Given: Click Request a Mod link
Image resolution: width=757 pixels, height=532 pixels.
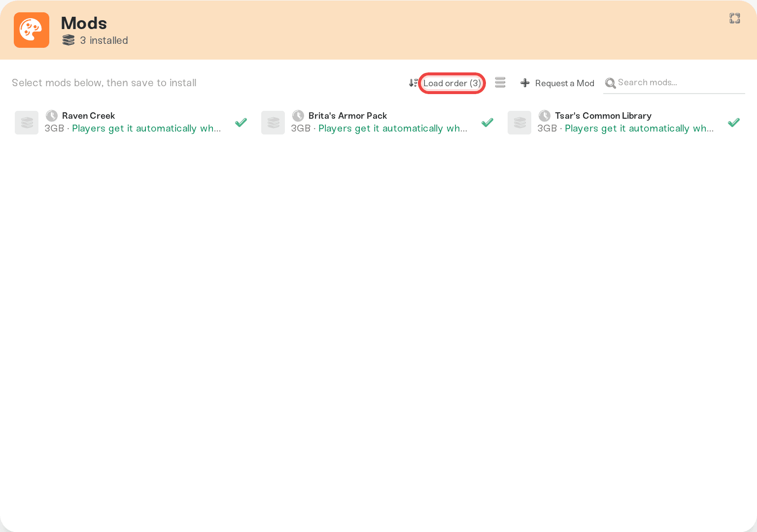Looking at the screenshot, I should [x=565, y=83].
